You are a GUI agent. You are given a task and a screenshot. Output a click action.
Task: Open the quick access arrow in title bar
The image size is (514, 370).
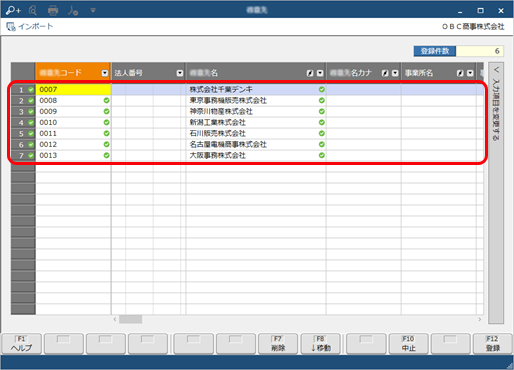coord(93,11)
